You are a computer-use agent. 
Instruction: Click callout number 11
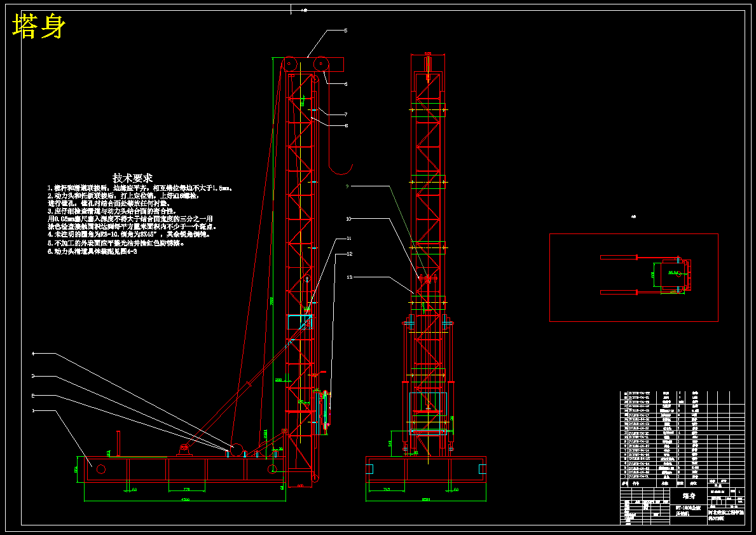click(x=349, y=238)
